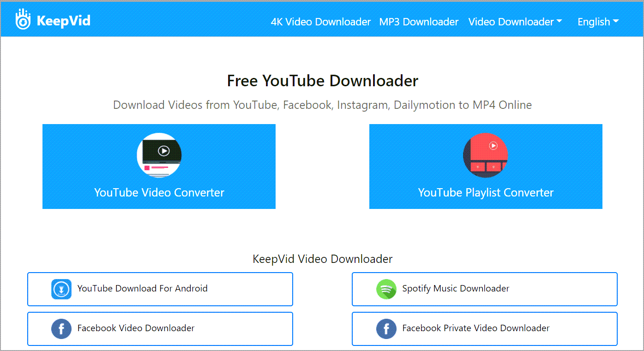The image size is (644, 351).
Task: Choose the Facebook Private Video Downloader box
Action: point(484,329)
